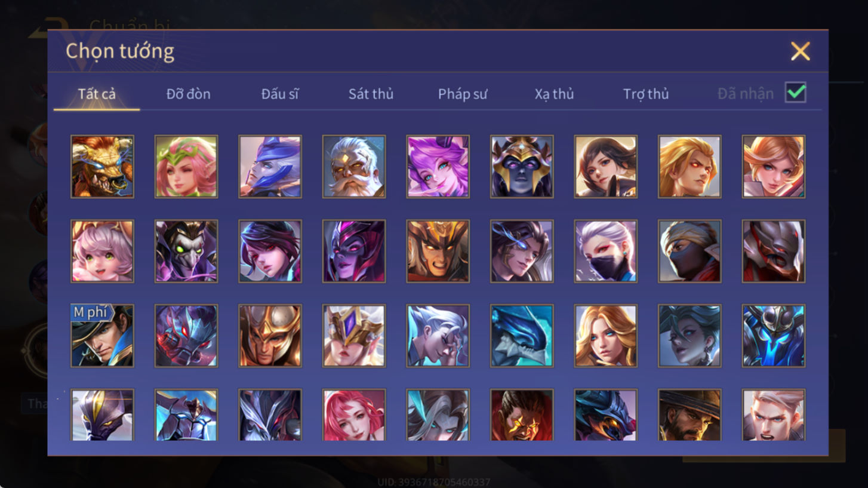Select the cowboy hat bearded hero portrait
868x488 pixels.
click(x=690, y=415)
